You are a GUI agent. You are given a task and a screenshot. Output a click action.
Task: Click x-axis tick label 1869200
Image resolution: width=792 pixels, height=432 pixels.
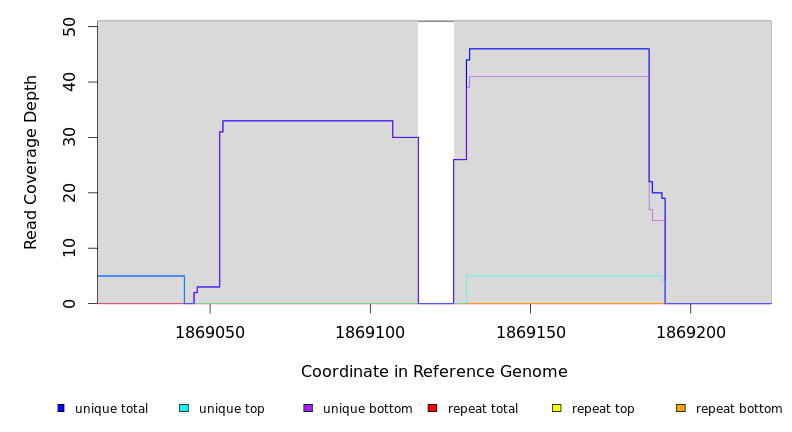(x=691, y=332)
